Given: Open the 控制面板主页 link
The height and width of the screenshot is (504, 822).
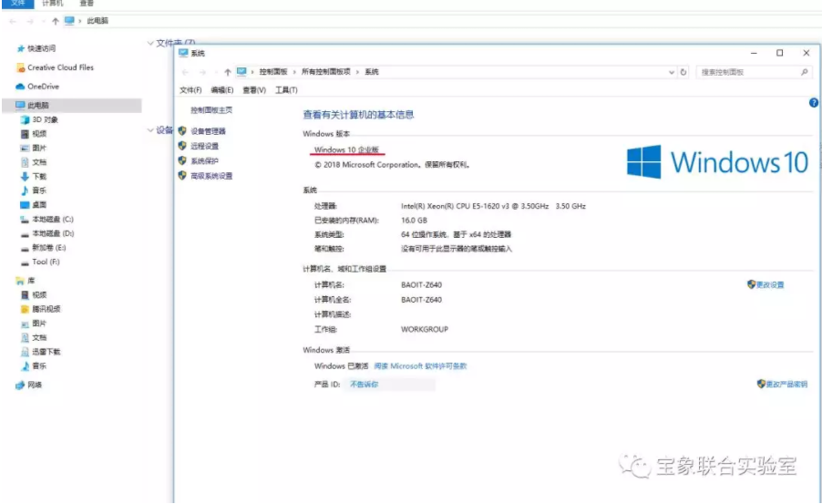Looking at the screenshot, I should pyautogui.click(x=211, y=110).
